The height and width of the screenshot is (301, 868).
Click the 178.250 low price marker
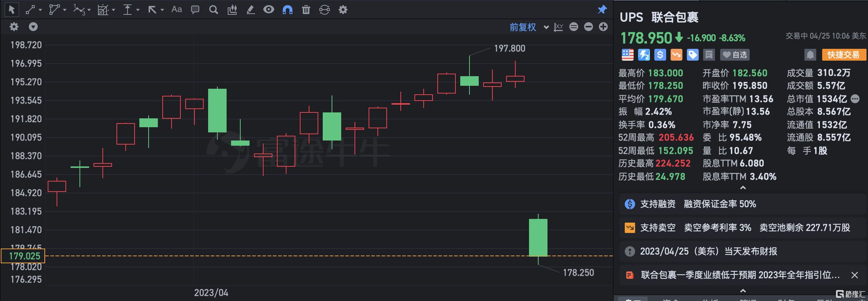579,273
